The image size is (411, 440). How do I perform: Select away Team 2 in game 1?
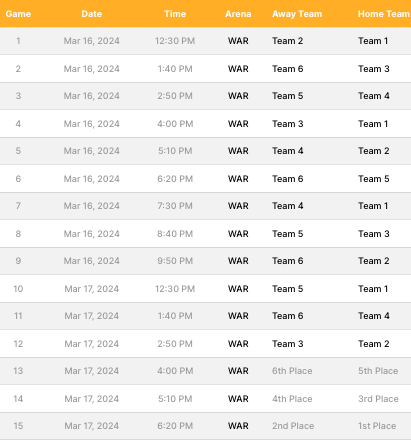287,41
